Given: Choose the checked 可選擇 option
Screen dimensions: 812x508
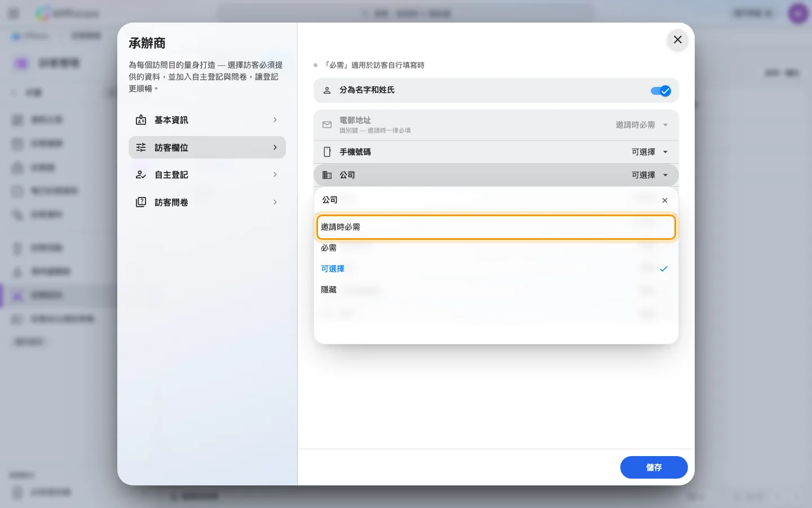Looking at the screenshot, I should coord(496,269).
